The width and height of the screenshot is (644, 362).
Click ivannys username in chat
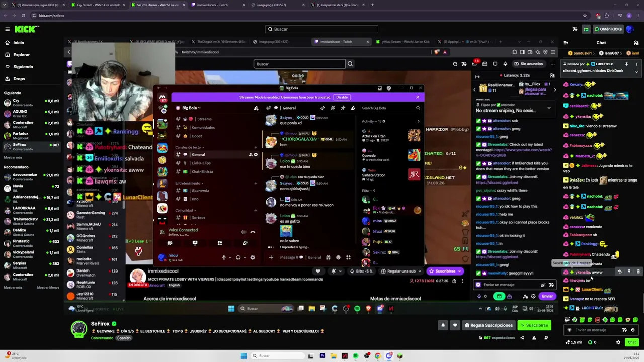[x=576, y=299]
